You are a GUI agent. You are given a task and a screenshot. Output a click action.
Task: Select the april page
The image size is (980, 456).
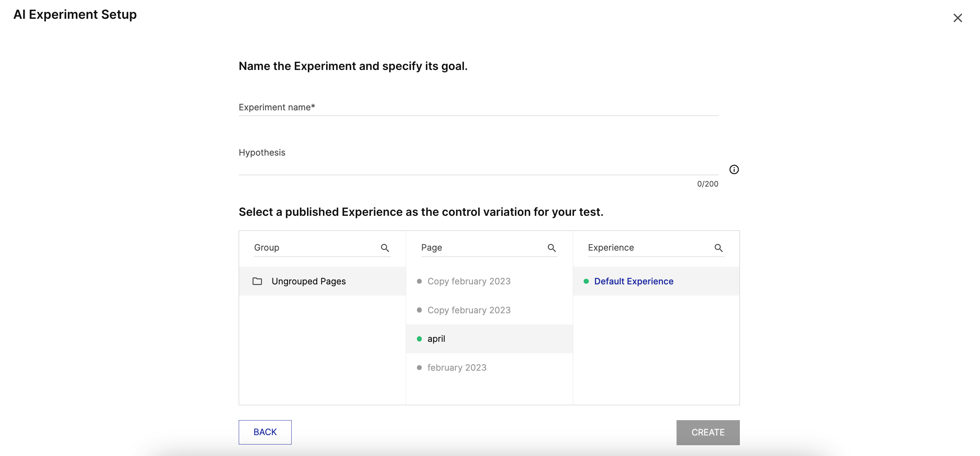pos(489,339)
